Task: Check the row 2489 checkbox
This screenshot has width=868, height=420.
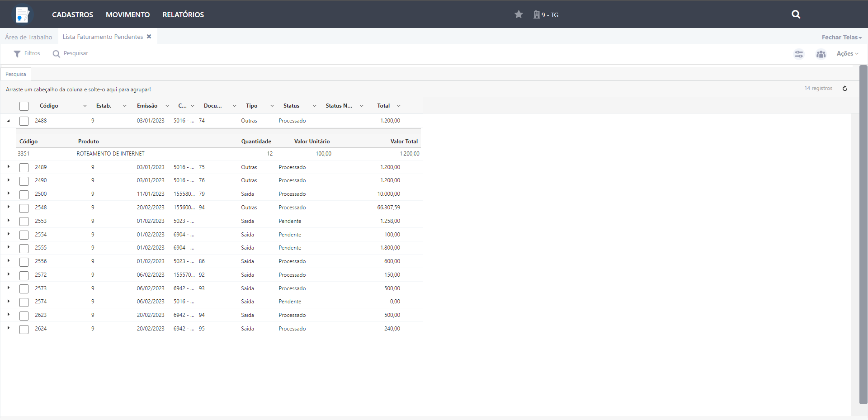Action: tap(24, 167)
